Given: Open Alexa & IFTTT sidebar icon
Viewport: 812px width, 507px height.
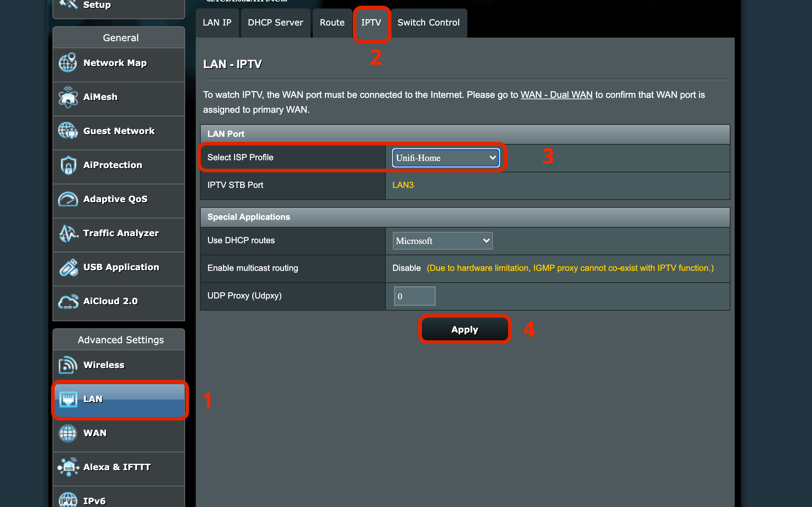Looking at the screenshot, I should [x=68, y=467].
